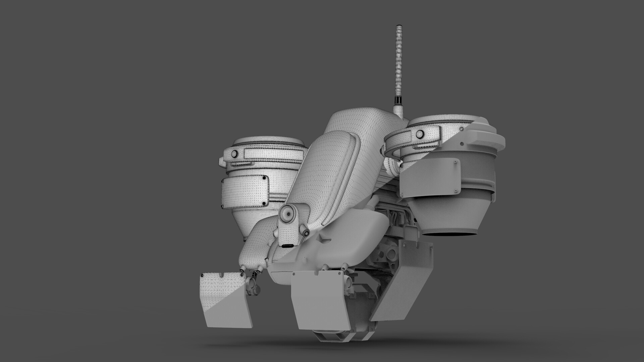Click the rectangular panel on left engine
Screen dimensions: 644x362
(x=245, y=190)
